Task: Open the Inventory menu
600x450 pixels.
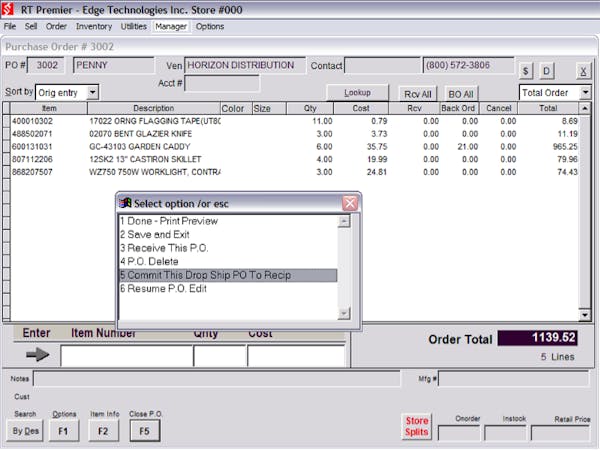Action: pos(94,26)
